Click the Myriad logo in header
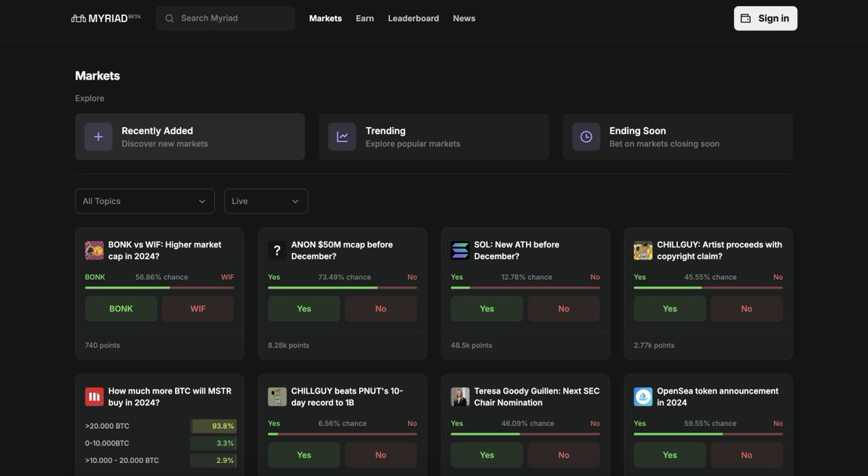This screenshot has height=476, width=868. pos(106,18)
